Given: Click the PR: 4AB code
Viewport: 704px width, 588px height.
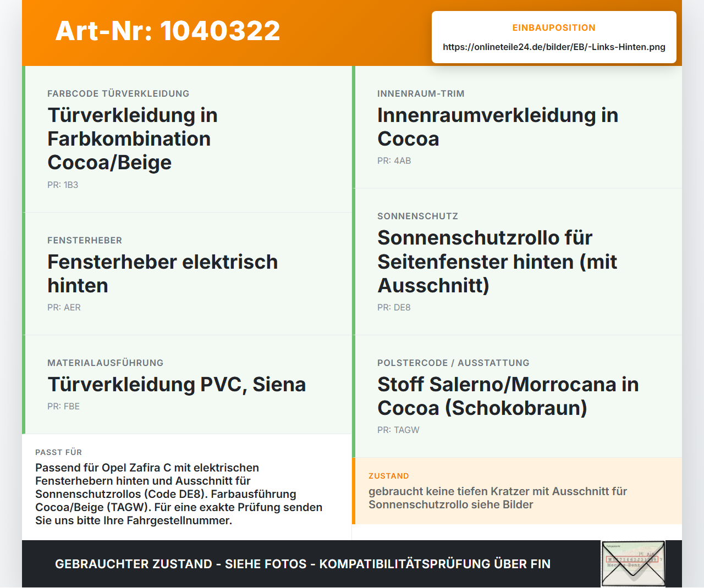Looking at the screenshot, I should [394, 161].
